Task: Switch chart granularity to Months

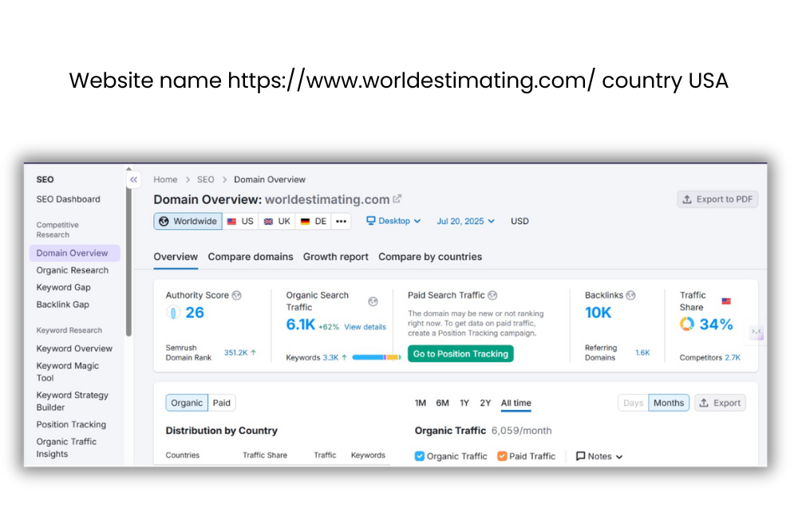Action: [x=669, y=403]
